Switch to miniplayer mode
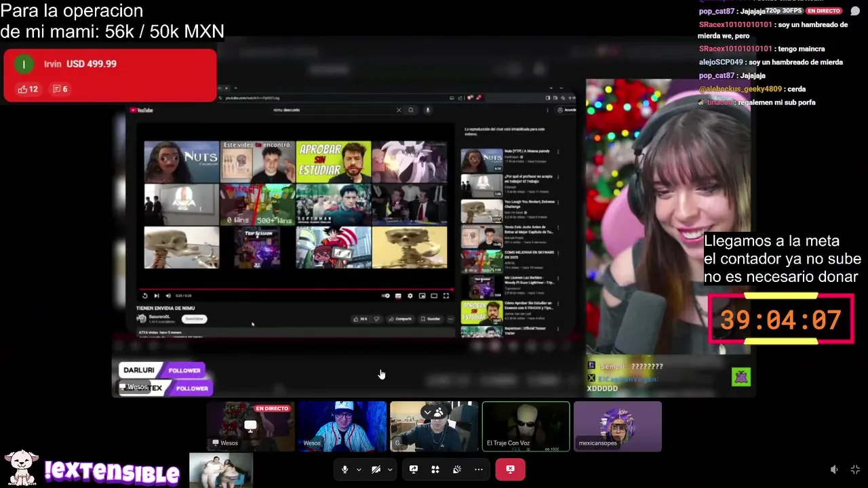The height and width of the screenshot is (488, 868). pos(422,296)
